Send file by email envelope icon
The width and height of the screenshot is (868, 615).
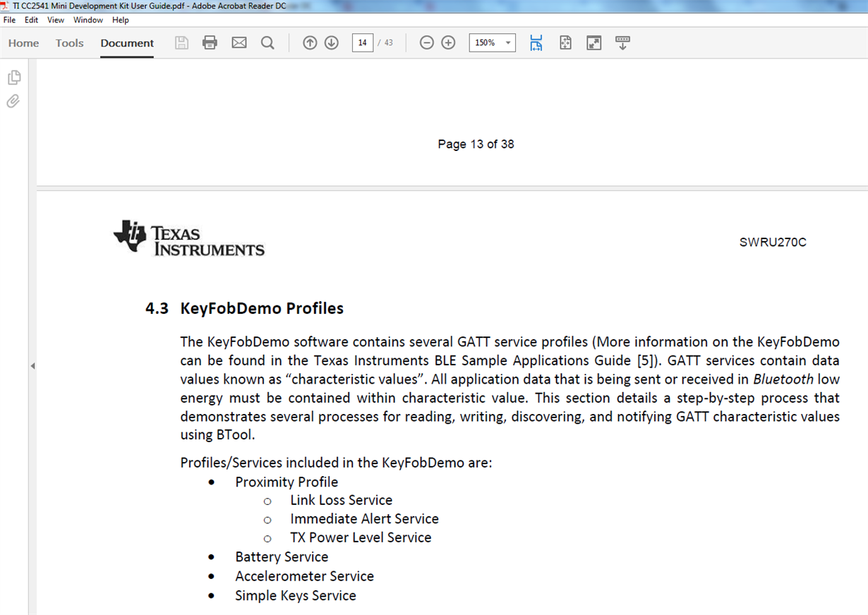(x=239, y=43)
